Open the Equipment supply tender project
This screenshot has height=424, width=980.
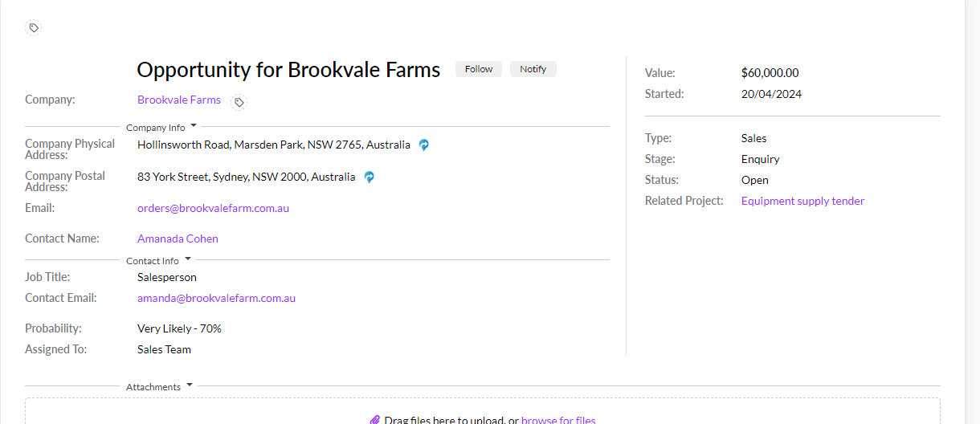[x=802, y=201]
